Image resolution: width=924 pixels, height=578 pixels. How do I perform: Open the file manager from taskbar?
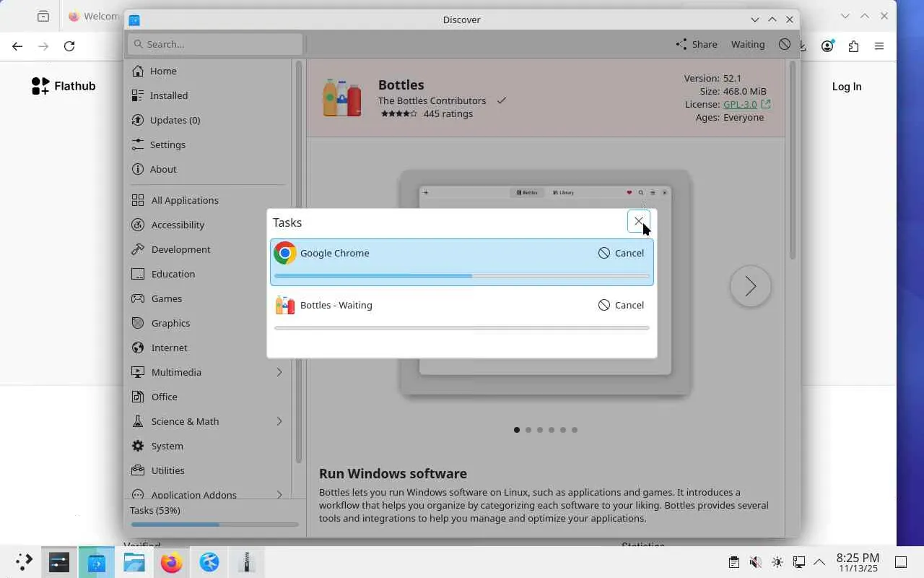pos(134,562)
